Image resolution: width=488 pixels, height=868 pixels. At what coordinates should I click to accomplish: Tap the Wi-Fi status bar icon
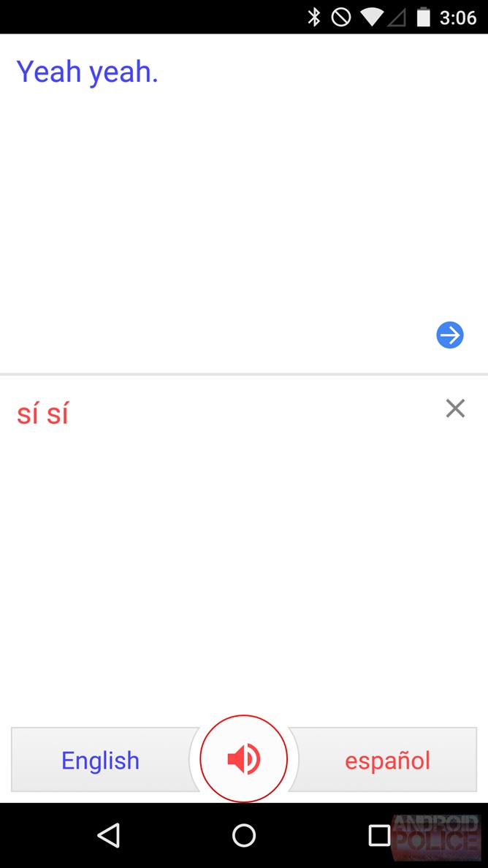click(371, 17)
